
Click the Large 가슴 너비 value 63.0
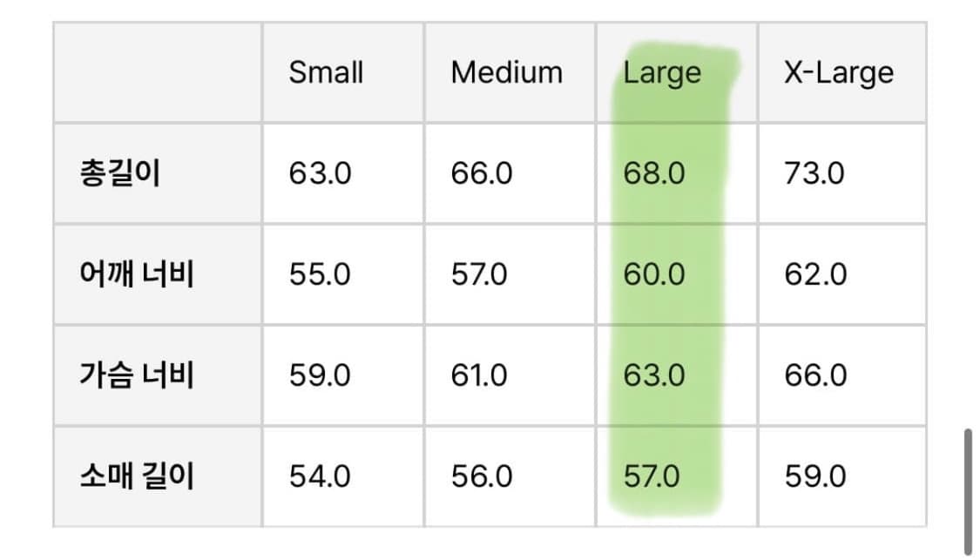coord(654,375)
